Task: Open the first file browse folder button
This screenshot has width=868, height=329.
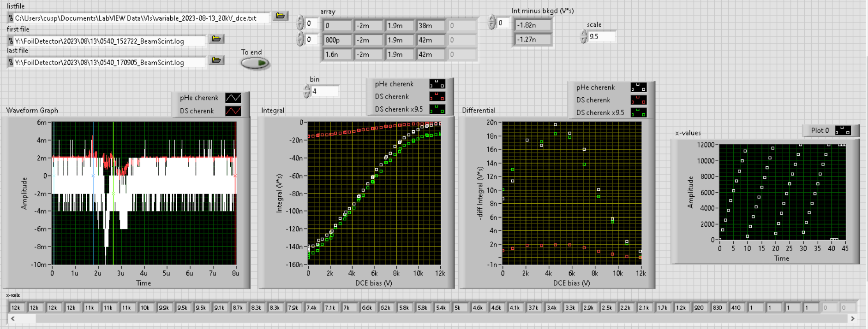Action: point(216,39)
